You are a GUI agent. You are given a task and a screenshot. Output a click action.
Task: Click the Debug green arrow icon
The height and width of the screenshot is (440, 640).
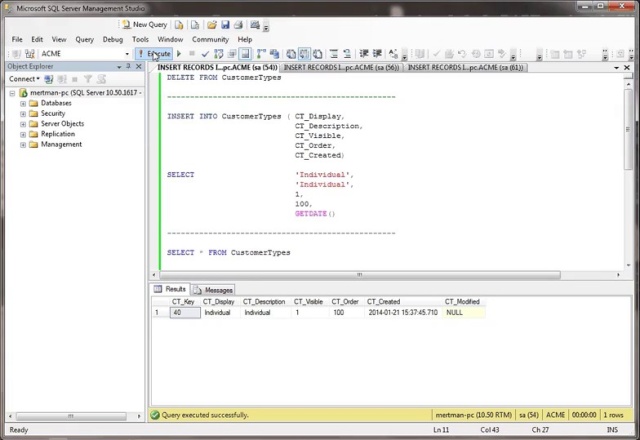pyautogui.click(x=179, y=53)
